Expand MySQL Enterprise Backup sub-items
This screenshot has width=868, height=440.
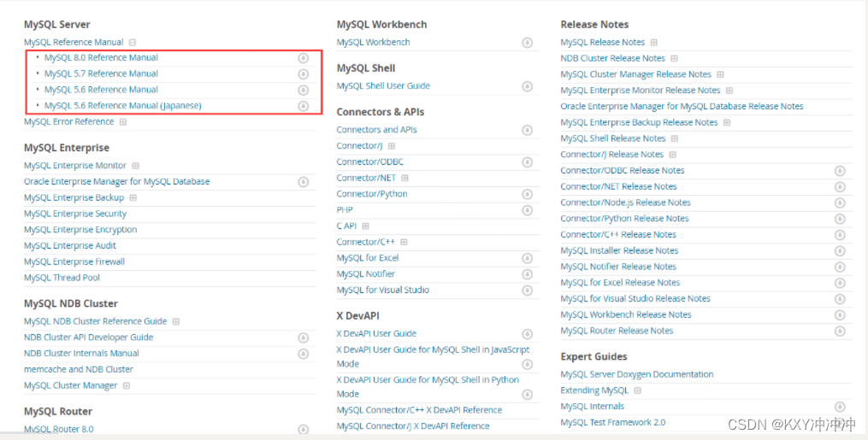(133, 198)
